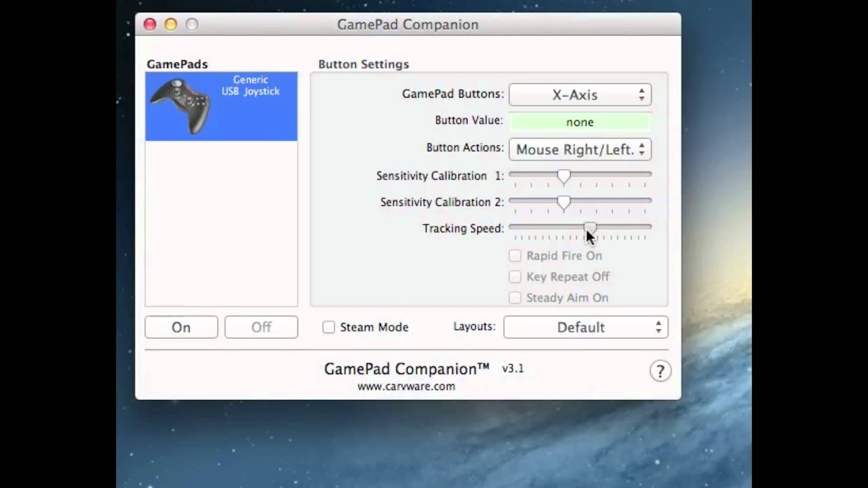Viewport: 868px width, 488px height.
Task: Minimize the GamePad Companion window
Action: (x=171, y=24)
